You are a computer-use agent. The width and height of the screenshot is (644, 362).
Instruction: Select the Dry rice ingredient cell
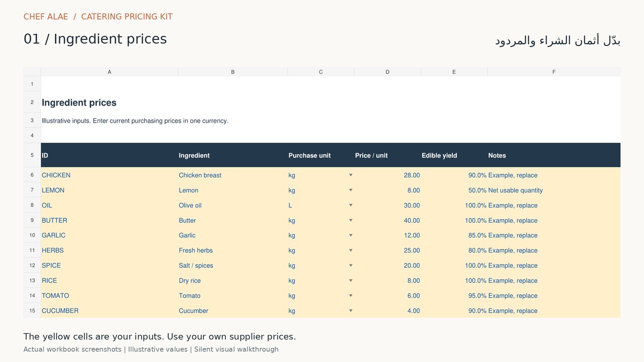[x=232, y=281]
